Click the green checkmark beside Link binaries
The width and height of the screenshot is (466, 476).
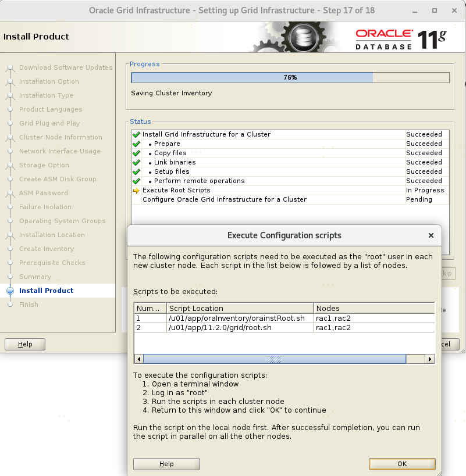coord(136,162)
